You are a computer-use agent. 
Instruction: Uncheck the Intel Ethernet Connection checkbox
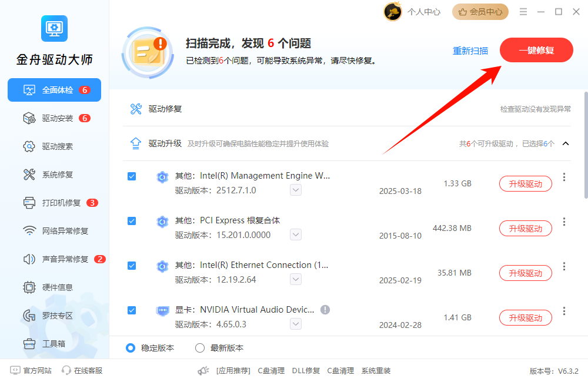click(x=132, y=266)
